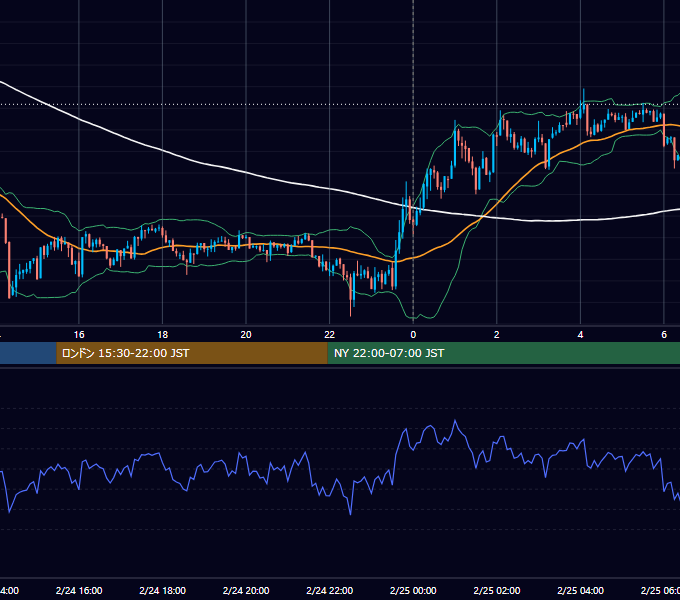This screenshot has width=680, height=600.
Task: Click hour label 0 on price chart axis
Action: point(413,335)
